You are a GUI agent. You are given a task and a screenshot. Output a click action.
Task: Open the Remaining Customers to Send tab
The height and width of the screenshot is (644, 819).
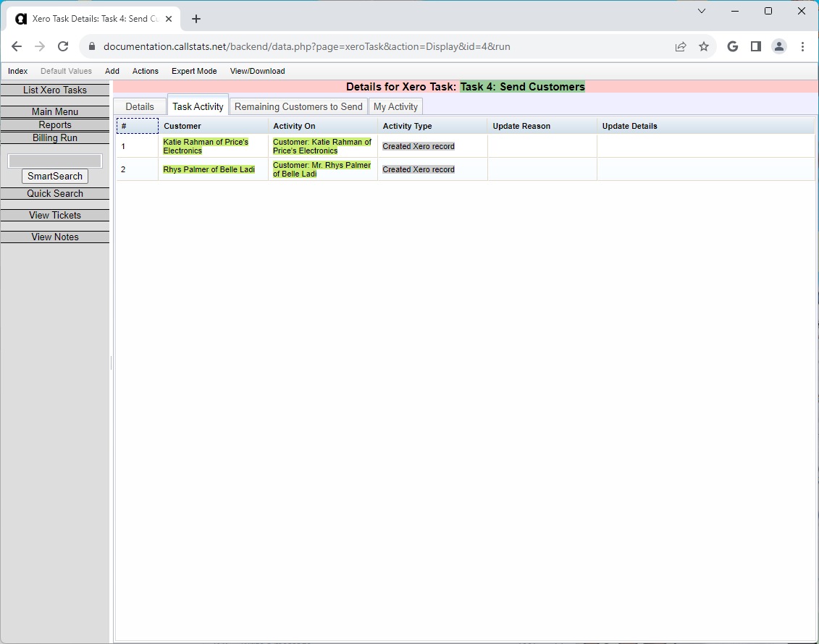click(x=298, y=106)
